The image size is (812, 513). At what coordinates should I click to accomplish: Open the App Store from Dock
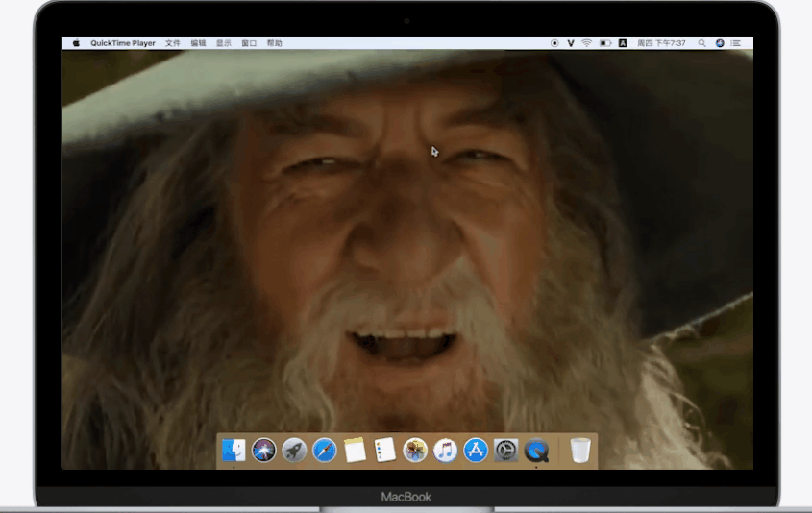(476, 450)
